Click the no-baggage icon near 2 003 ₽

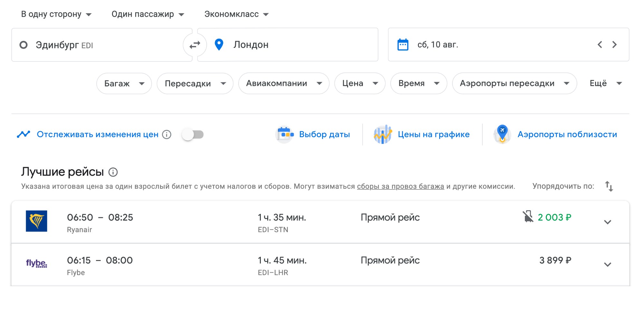point(528,216)
